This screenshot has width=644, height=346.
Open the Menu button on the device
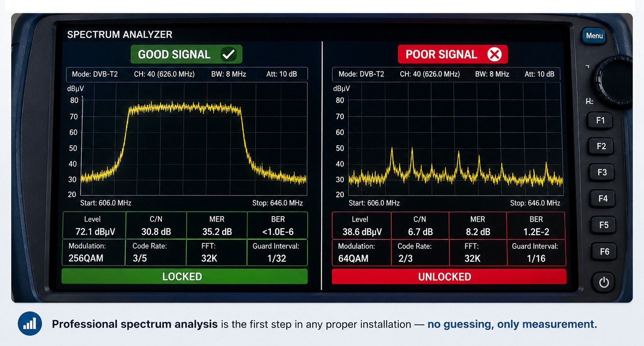(594, 36)
